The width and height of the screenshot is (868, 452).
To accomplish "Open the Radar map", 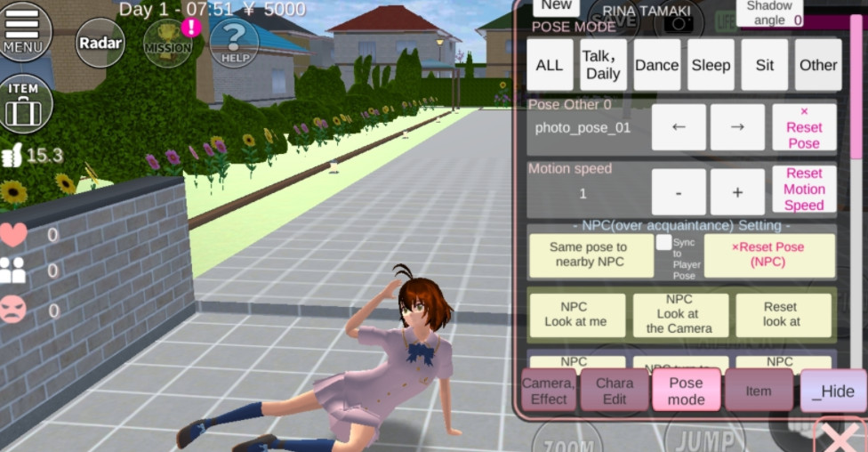I will [x=100, y=43].
